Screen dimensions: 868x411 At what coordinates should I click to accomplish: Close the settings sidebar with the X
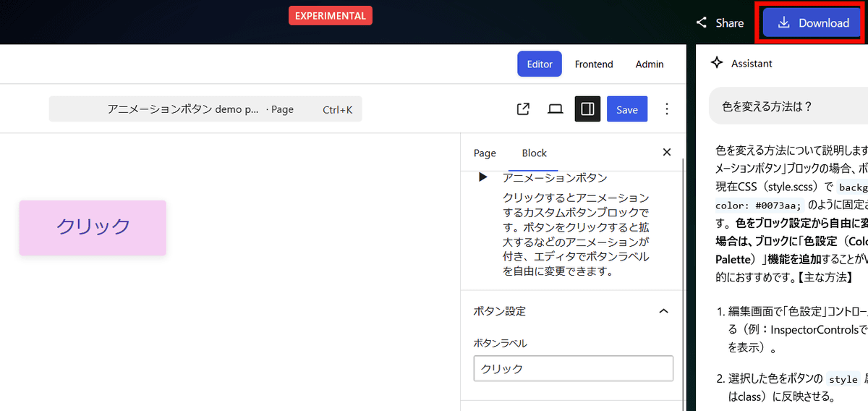[667, 153]
